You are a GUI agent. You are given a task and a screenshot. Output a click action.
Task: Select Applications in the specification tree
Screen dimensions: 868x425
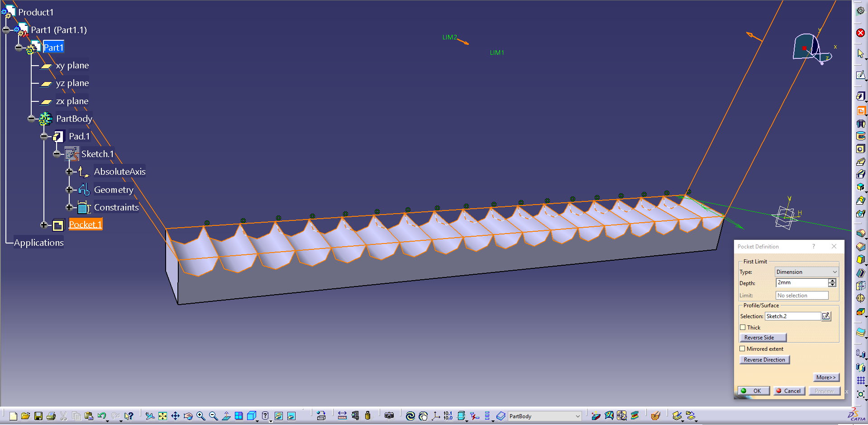pos(39,243)
